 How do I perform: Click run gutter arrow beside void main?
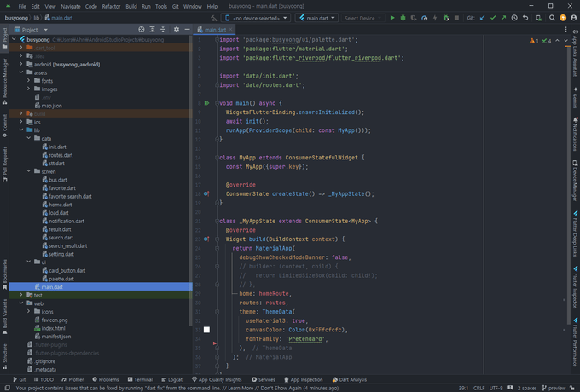207,103
